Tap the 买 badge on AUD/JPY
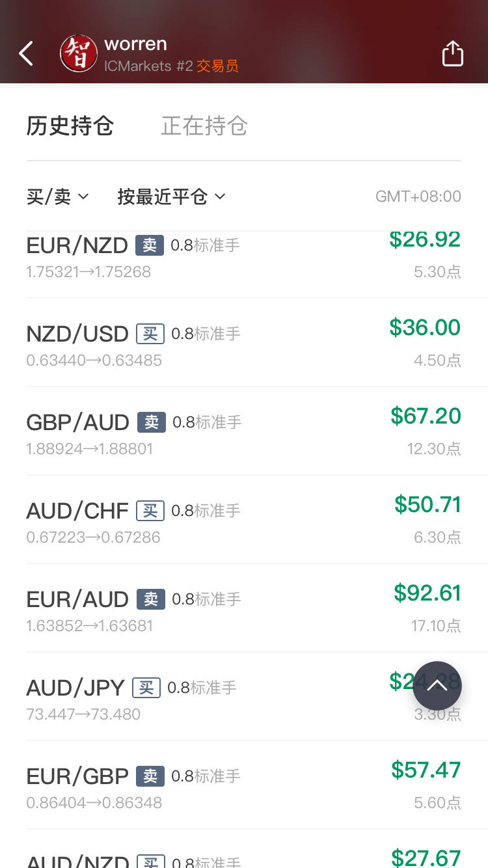The image size is (488, 868). 146,688
